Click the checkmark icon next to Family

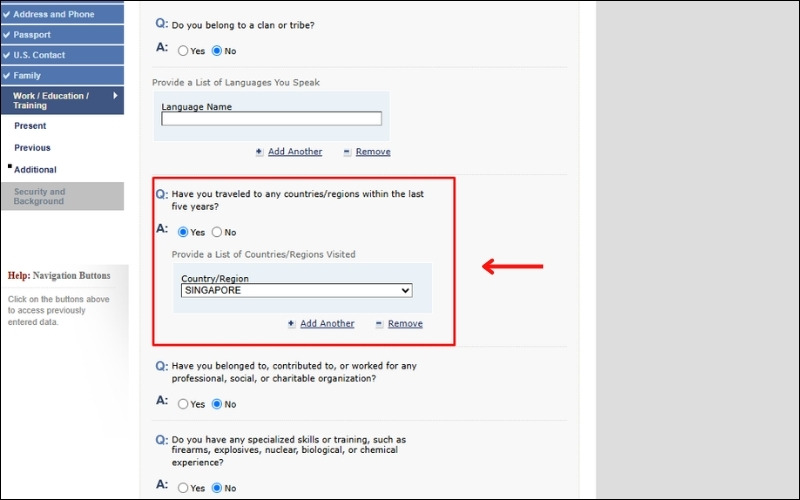7,75
